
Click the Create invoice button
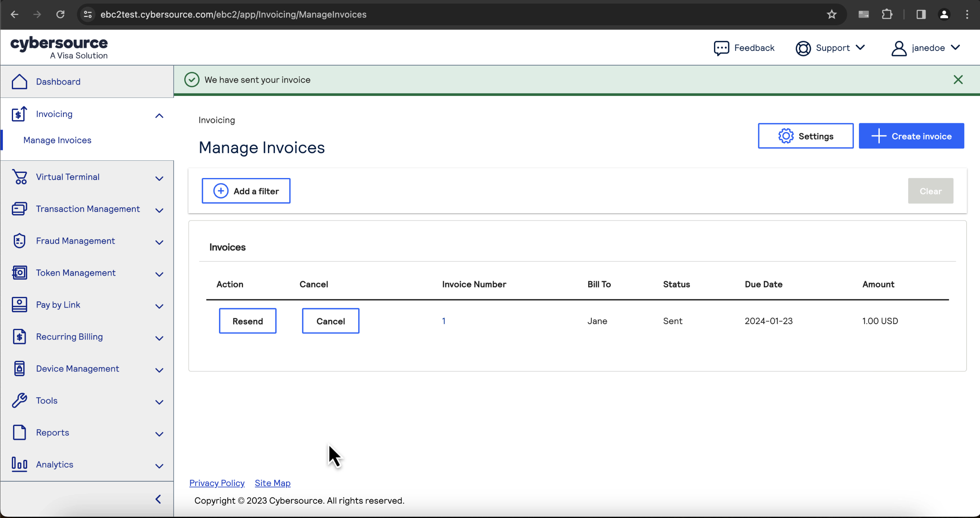click(911, 136)
